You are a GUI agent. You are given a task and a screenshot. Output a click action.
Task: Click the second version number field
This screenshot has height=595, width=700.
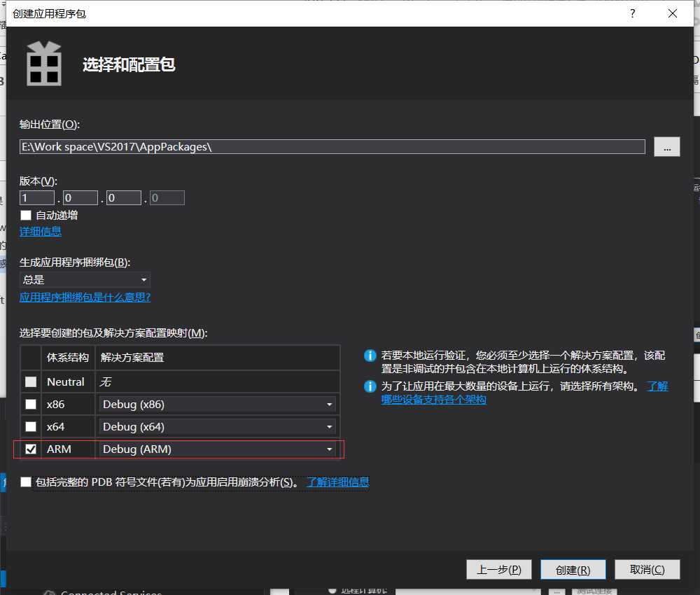click(80, 197)
